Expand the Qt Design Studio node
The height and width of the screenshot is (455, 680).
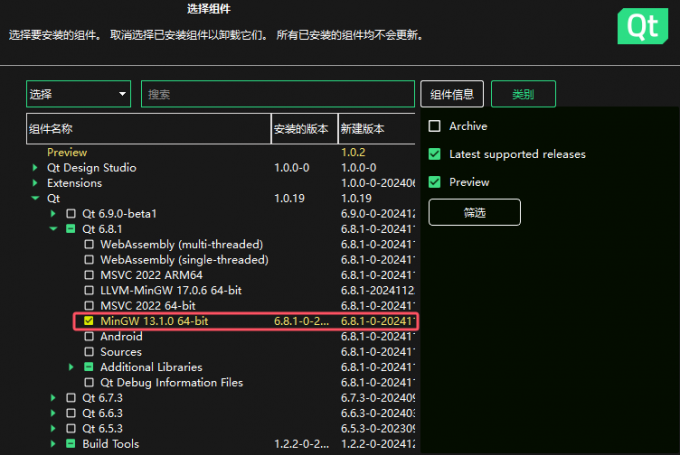point(35,167)
